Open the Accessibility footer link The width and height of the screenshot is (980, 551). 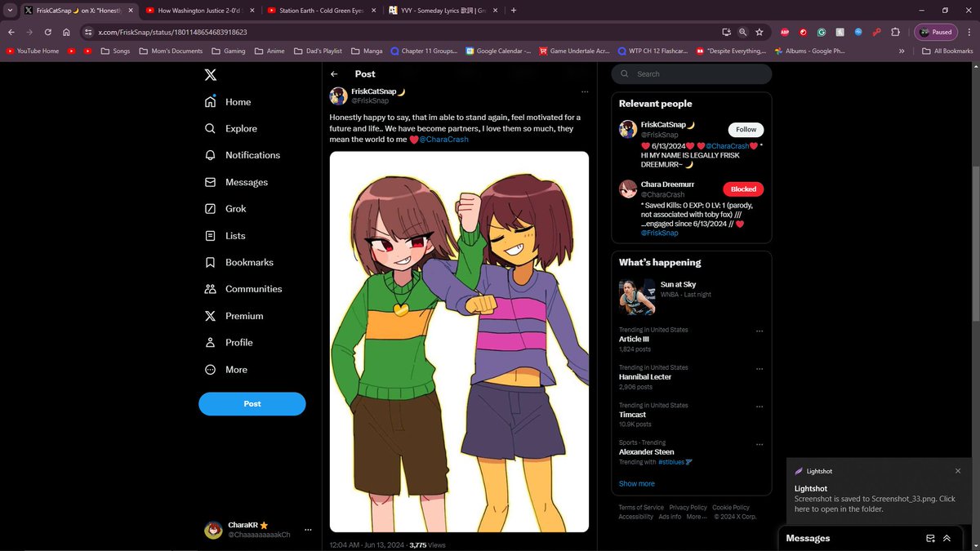coord(635,517)
